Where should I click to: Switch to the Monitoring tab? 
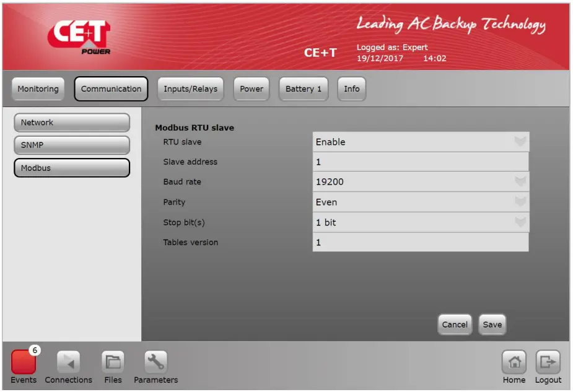(x=38, y=89)
